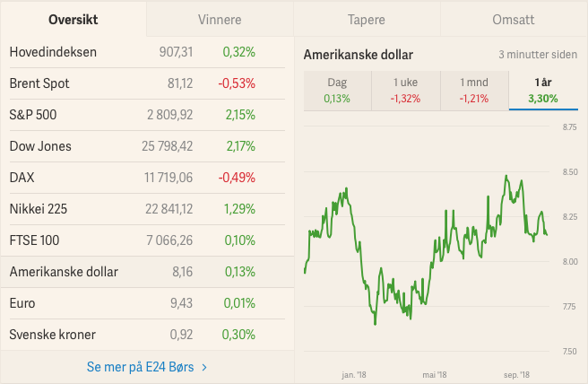Viewport: 588px width, 384px height.
Task: Choose the FTSE 100 row
Action: [x=147, y=240]
